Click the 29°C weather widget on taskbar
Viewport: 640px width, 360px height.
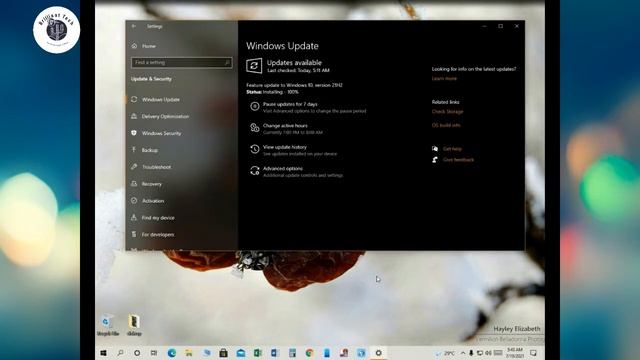[445, 353]
